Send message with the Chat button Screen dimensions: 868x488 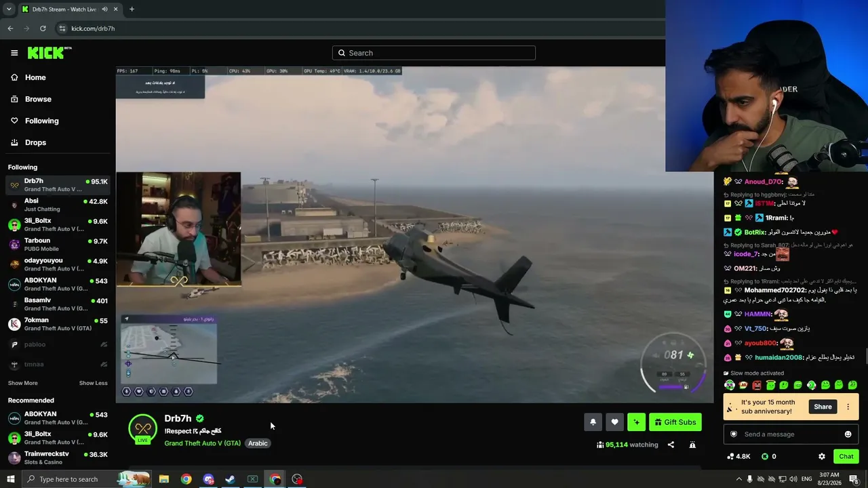point(846,456)
